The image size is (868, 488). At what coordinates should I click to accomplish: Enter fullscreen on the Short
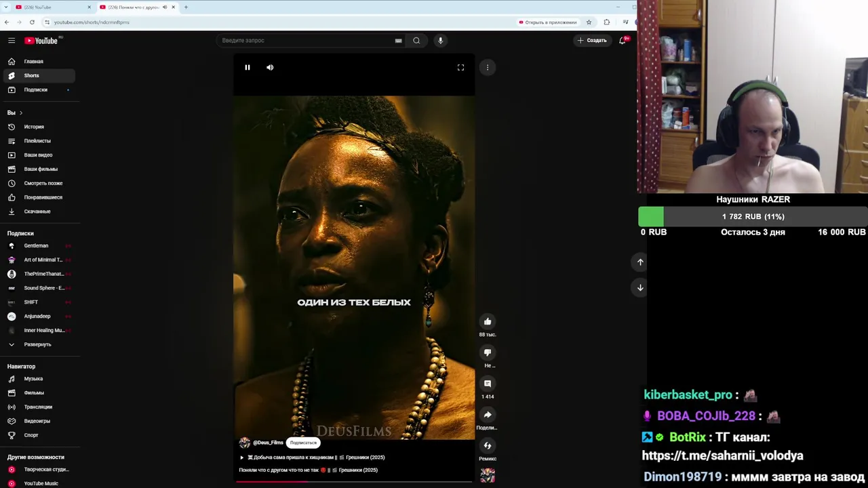tap(460, 67)
